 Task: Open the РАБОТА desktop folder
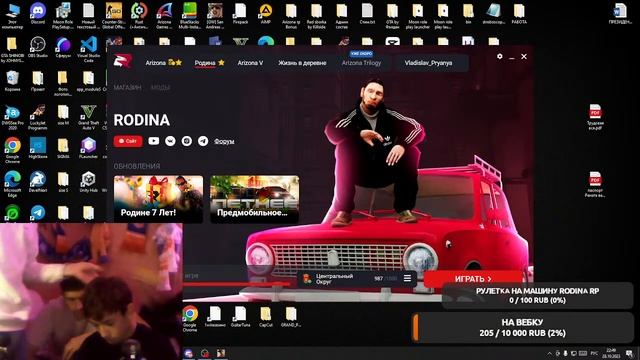point(519,14)
